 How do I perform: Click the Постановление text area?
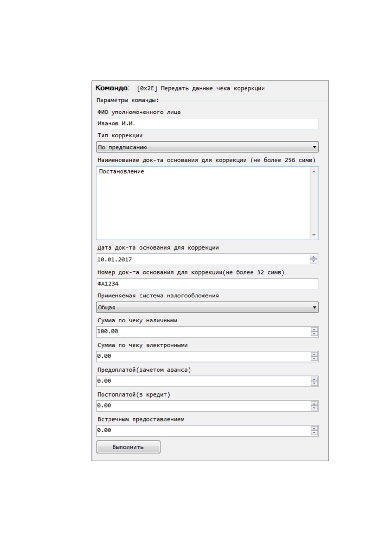click(203, 203)
